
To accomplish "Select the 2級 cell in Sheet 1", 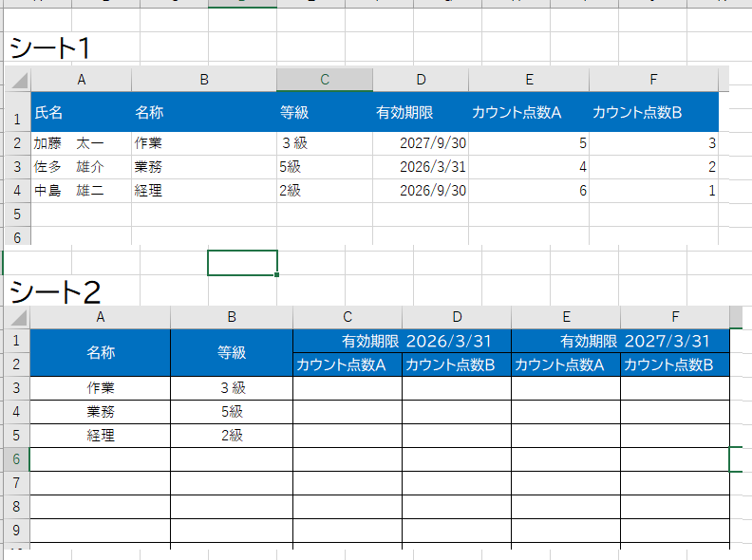I will click(325, 191).
